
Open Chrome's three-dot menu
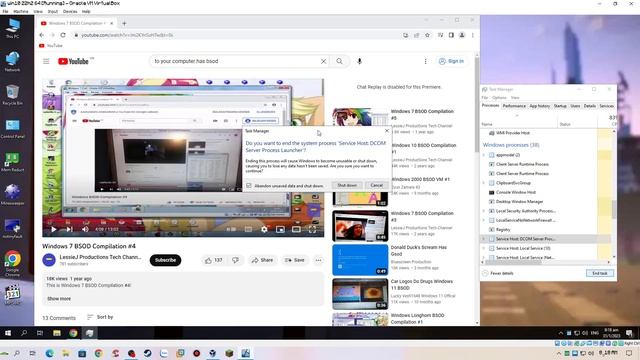(473, 35)
